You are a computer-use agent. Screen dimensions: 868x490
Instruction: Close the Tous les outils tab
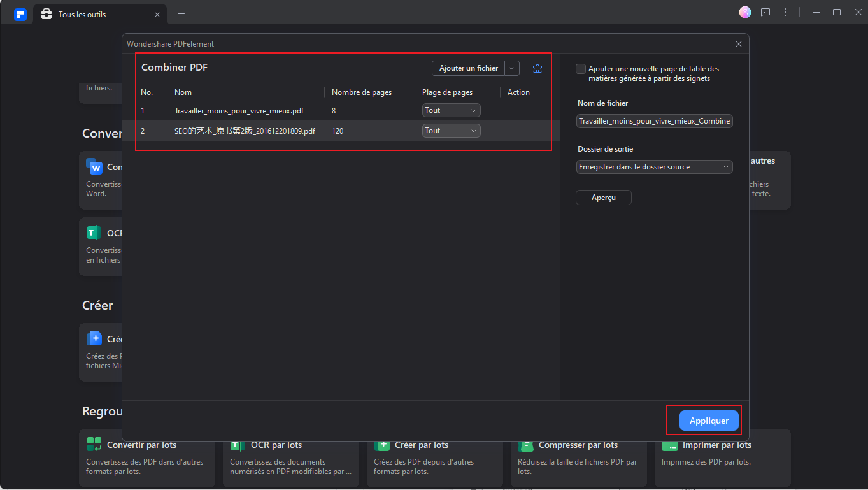click(x=157, y=14)
